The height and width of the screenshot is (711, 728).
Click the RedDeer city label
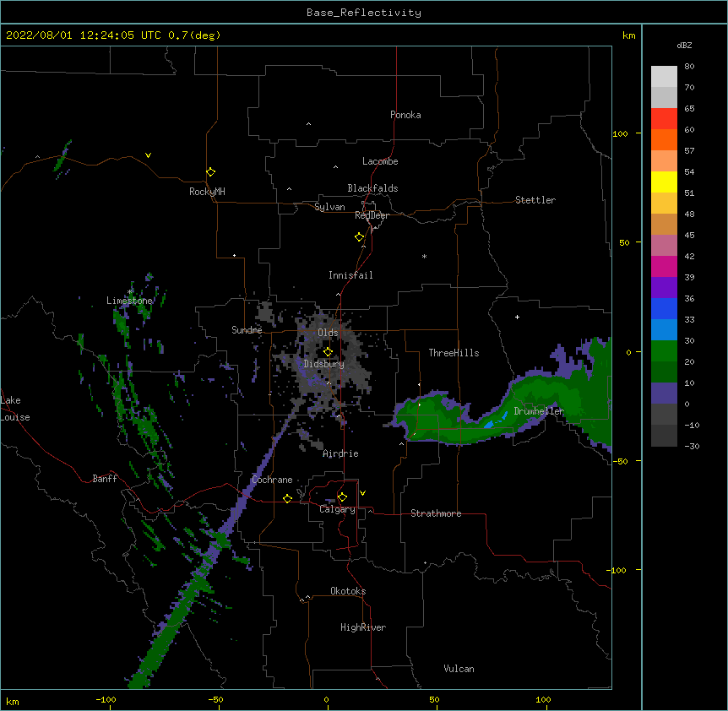pyautogui.click(x=372, y=215)
